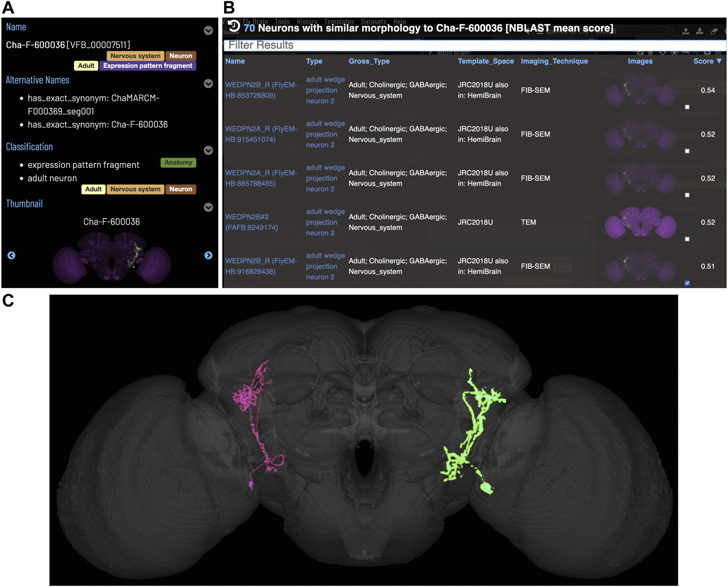Click the eraser icon in the top toolbar
Viewport: 728px width, 587px height.
tap(714, 31)
